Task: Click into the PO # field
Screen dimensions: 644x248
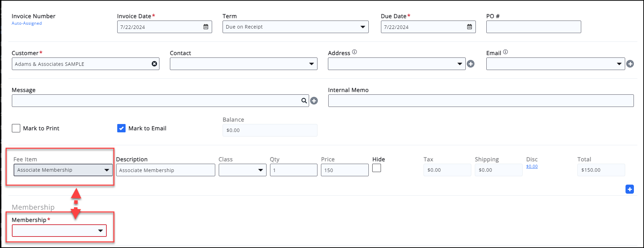Action: coord(533,27)
